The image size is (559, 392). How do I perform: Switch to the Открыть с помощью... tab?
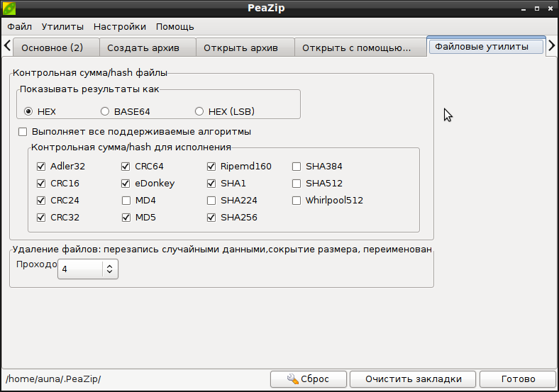tap(360, 47)
